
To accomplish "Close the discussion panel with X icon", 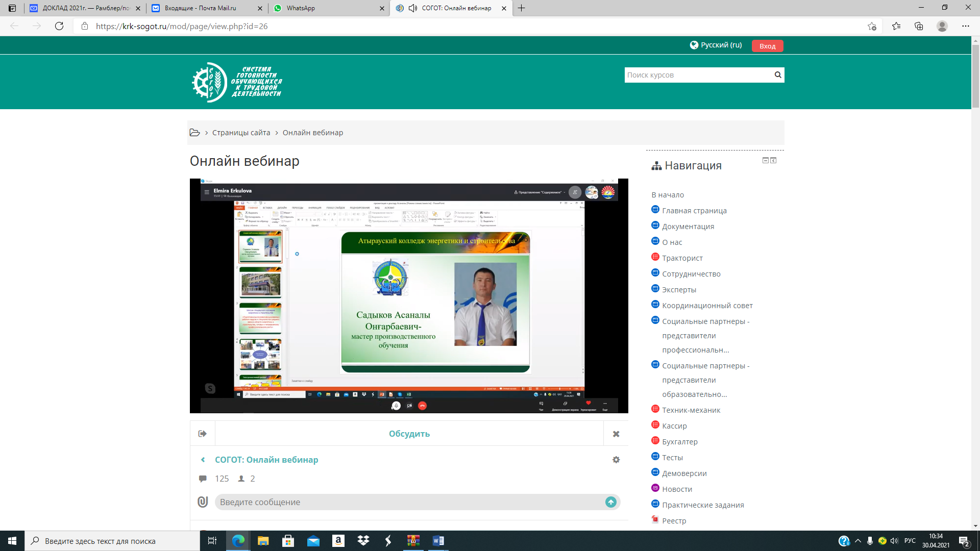I will [x=616, y=434].
